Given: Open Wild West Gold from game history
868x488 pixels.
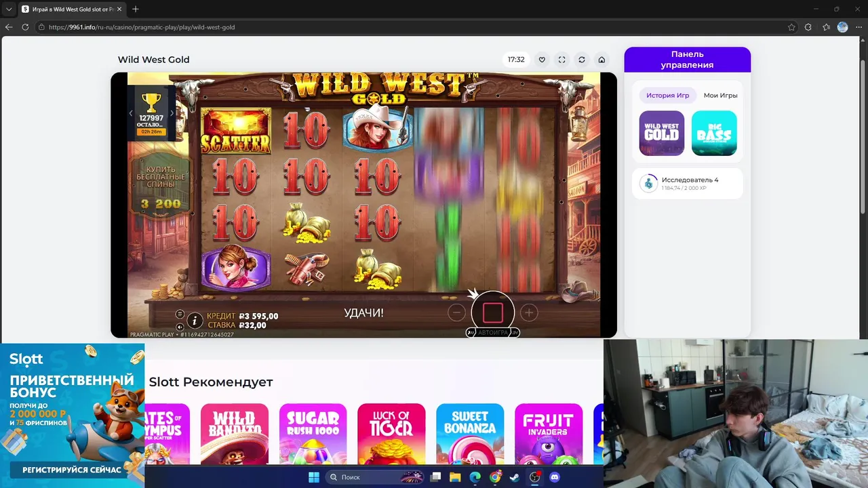Looking at the screenshot, I should click(662, 134).
